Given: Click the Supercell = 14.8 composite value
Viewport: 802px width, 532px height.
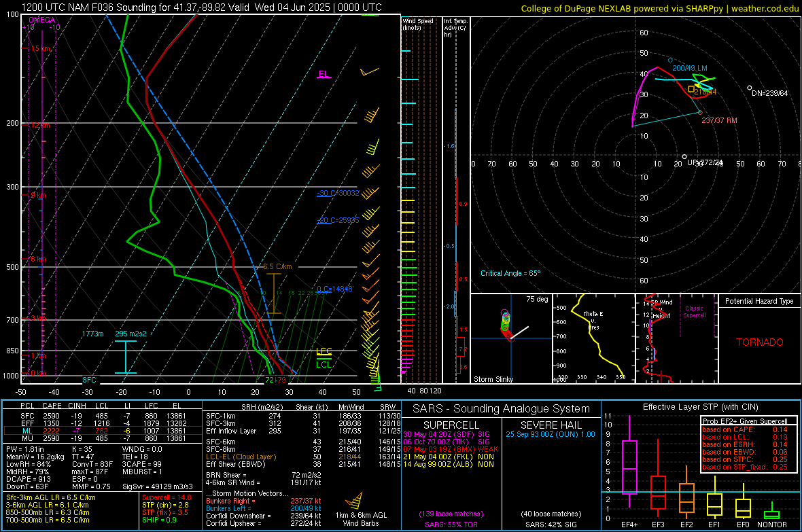Looking at the screenshot, I should coord(167,497).
